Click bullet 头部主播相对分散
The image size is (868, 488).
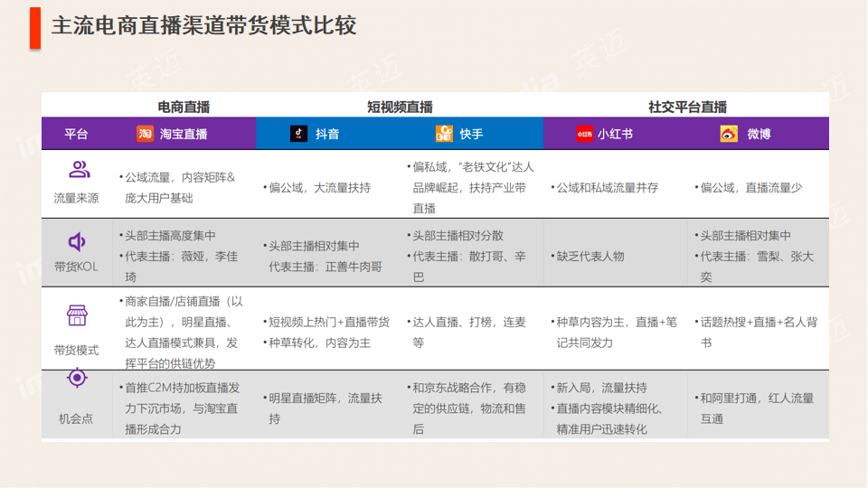455,236
